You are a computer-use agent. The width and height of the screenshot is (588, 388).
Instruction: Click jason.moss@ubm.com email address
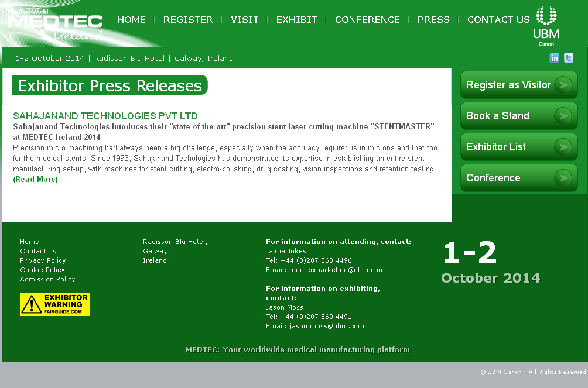[x=327, y=326]
